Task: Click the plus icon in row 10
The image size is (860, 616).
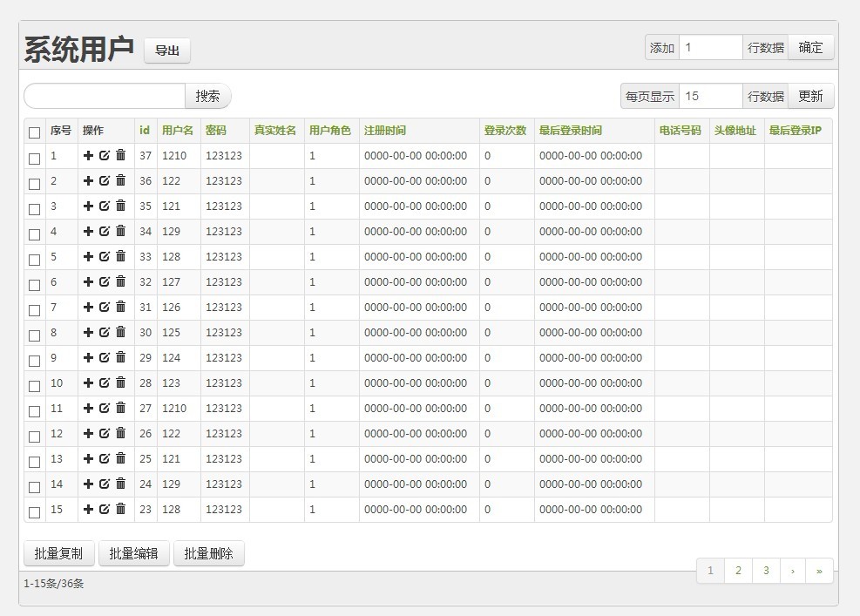Action: coord(88,383)
